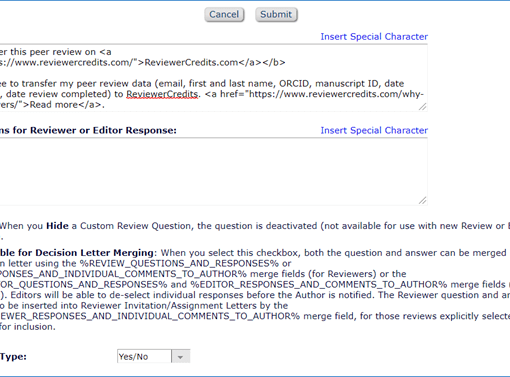Submit the custom review question form
The width and height of the screenshot is (510, 377).
pos(276,15)
